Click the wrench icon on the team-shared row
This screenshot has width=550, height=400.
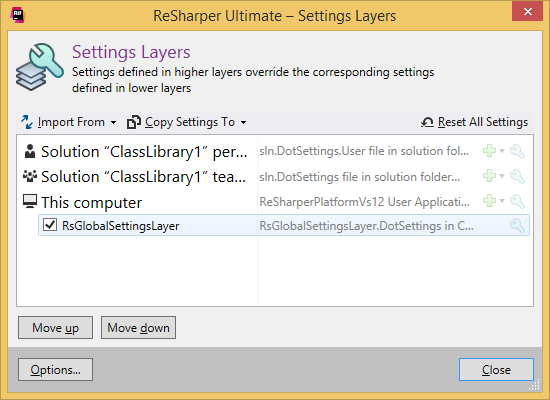[517, 176]
